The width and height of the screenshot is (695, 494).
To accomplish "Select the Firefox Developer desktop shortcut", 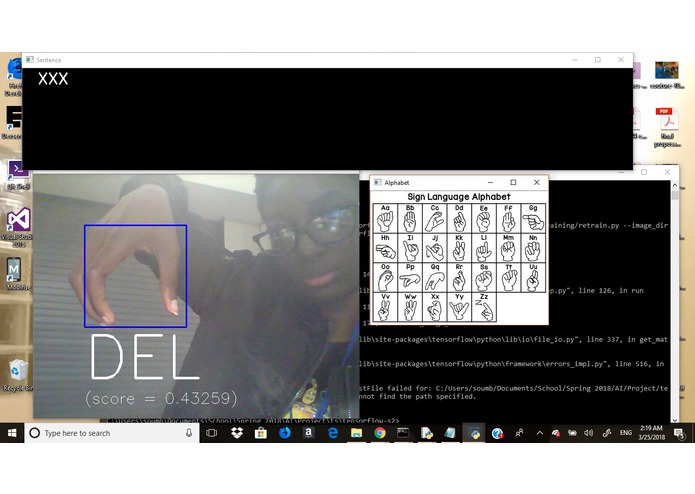I will click(14, 76).
